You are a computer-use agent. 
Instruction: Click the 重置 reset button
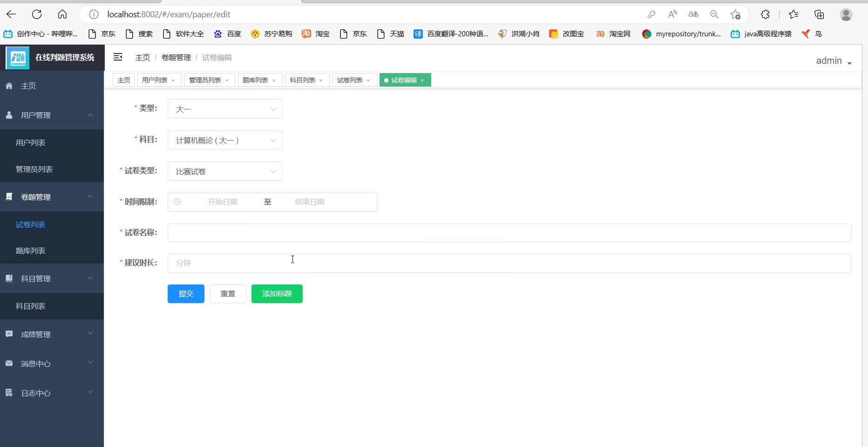228,294
